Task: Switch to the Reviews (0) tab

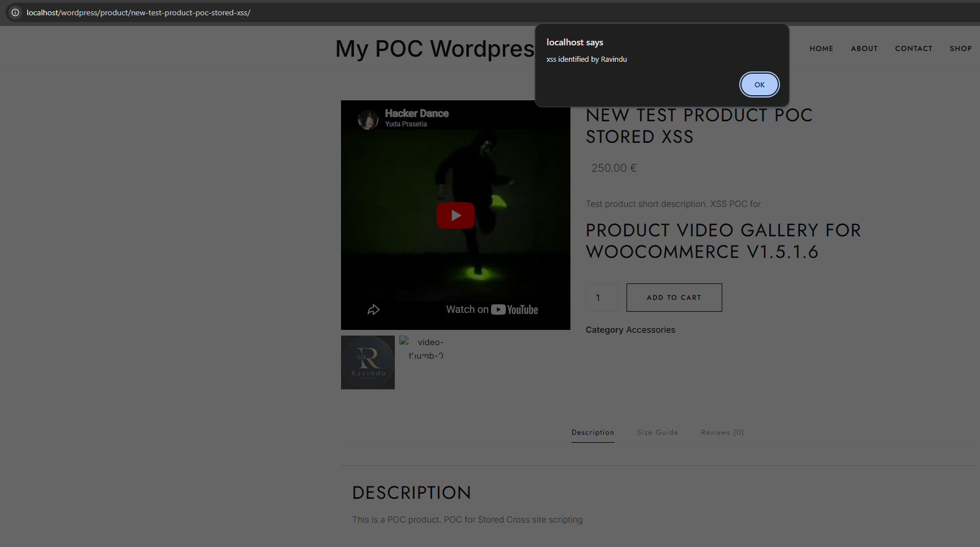Action: click(722, 432)
